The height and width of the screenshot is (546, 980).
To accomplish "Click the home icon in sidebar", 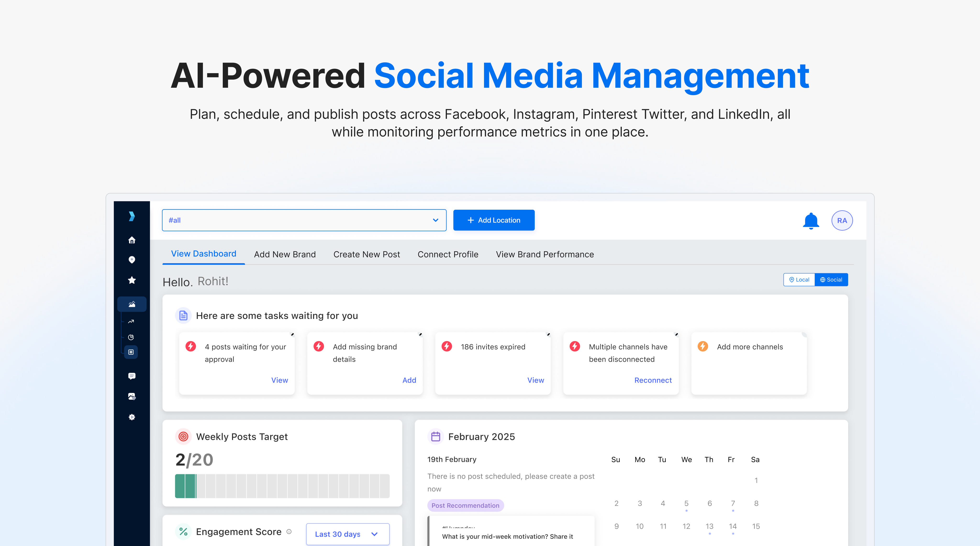I will 132,240.
